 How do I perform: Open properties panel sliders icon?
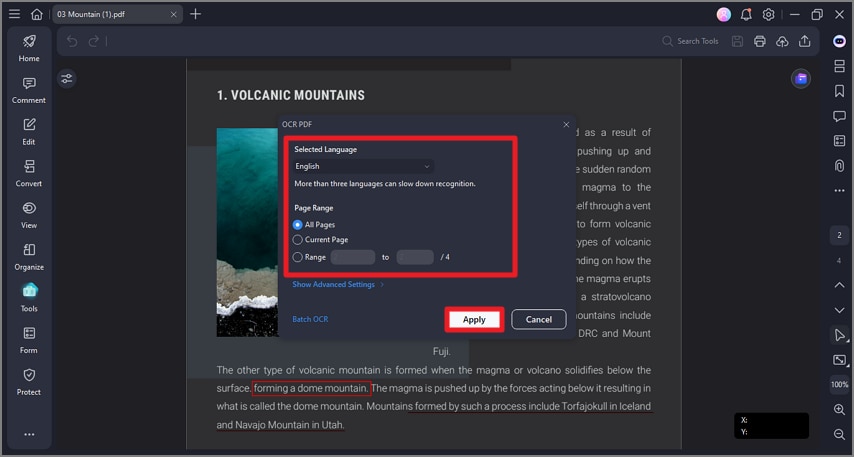[66, 79]
